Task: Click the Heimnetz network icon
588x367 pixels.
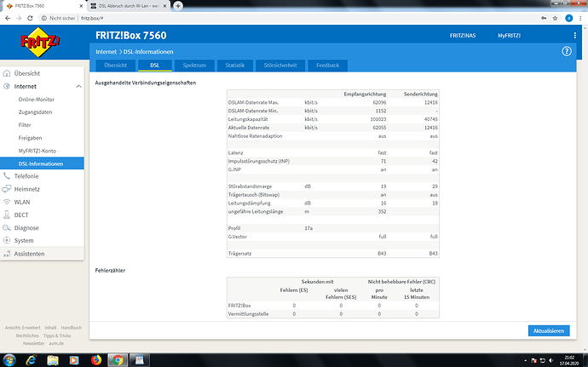Action: [6, 189]
